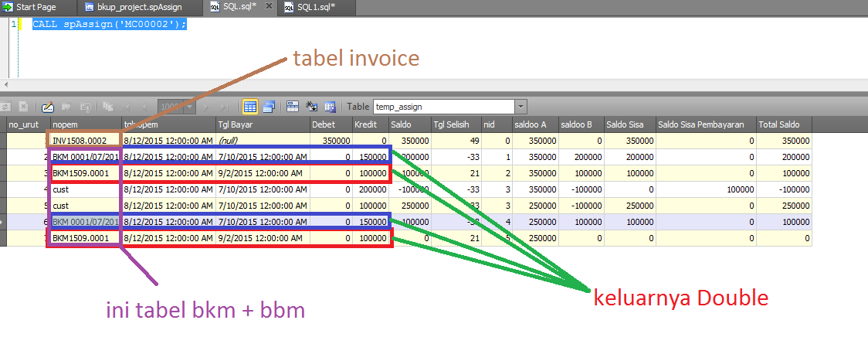Click the nid column header
The image size is (868, 344).
496,124
